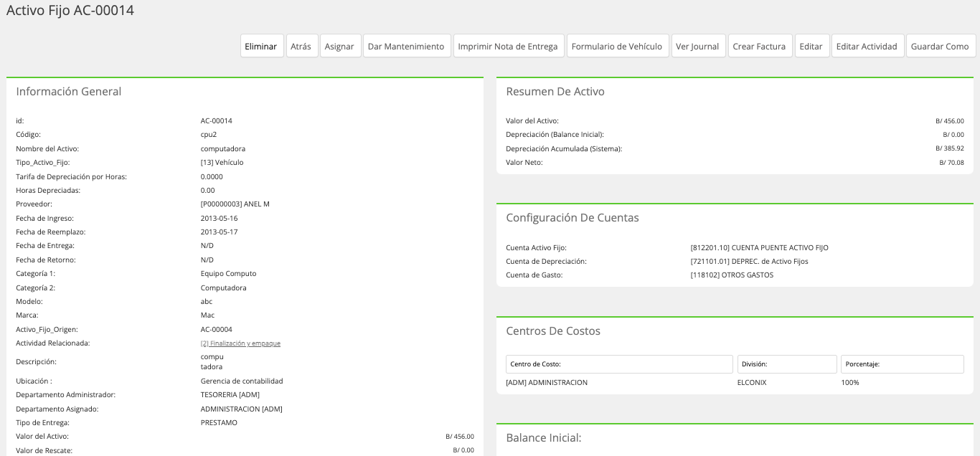
Task: Select the Fecha de Reemplazo value 2013-05-17
Action: click(x=220, y=232)
